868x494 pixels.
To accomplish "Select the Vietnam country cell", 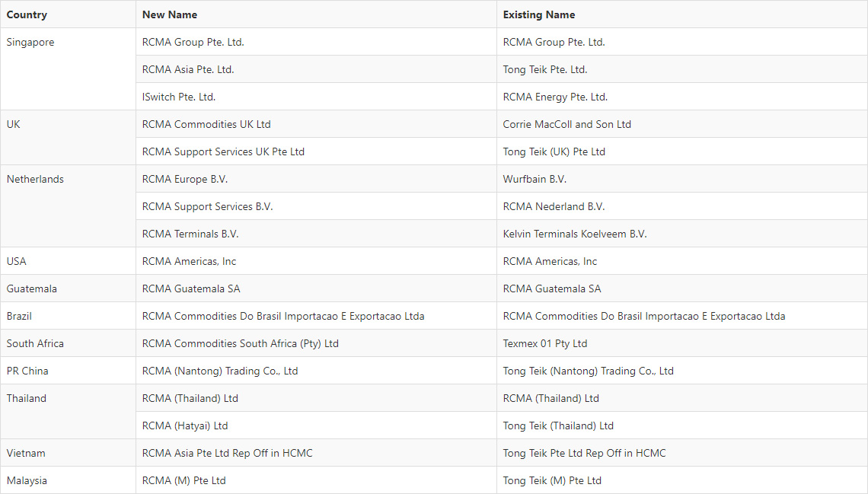I will [x=68, y=453].
